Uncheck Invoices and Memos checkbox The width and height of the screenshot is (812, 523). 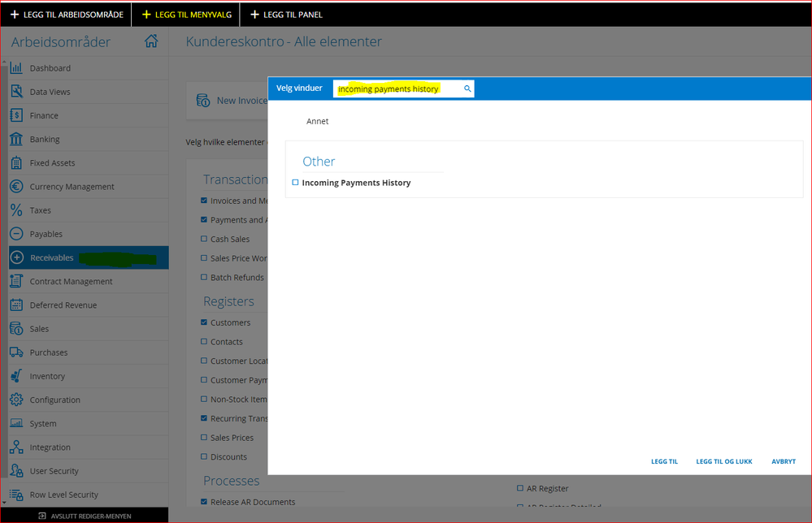point(204,201)
